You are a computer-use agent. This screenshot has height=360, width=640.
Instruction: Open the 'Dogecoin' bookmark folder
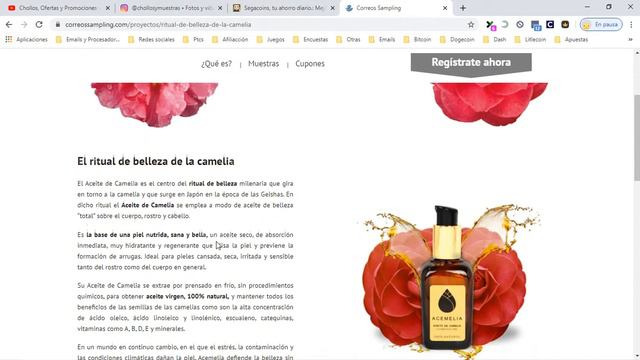click(x=457, y=40)
